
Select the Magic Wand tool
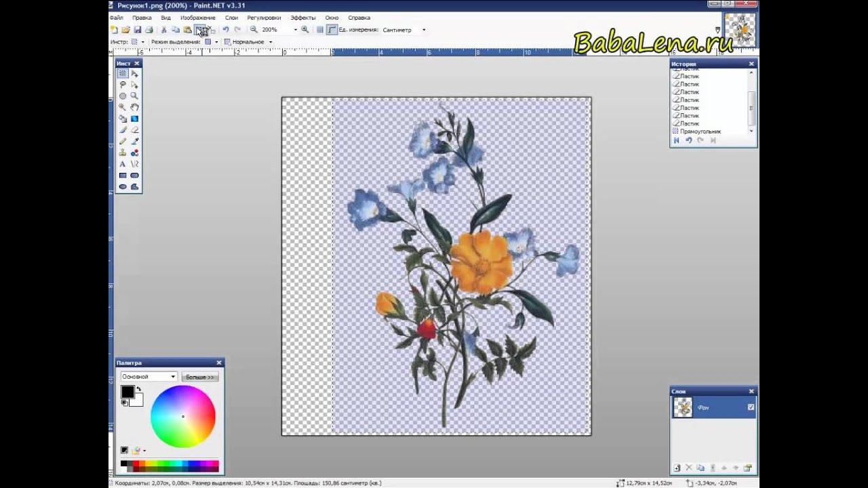(123, 107)
